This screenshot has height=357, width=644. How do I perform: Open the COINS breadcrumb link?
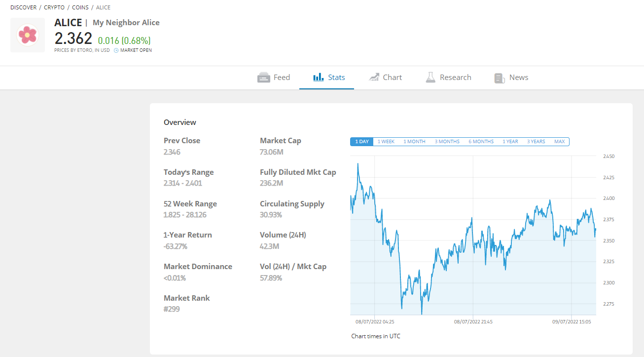click(80, 7)
